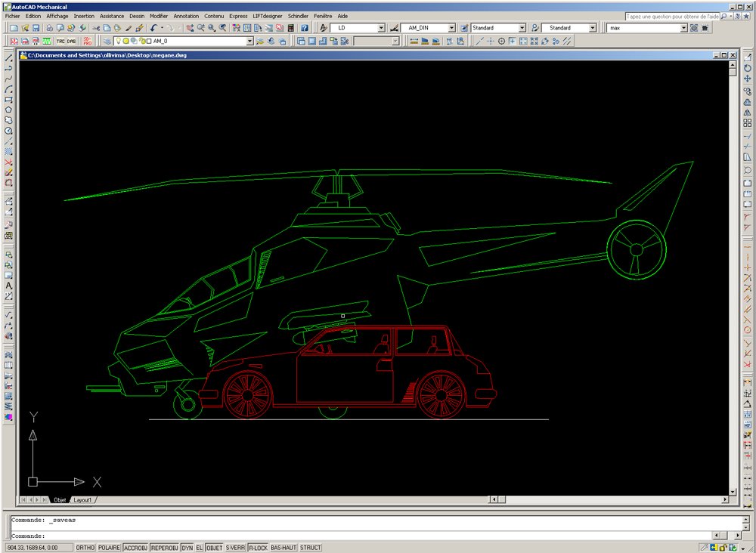Switch to the Layout1 tab

(82, 500)
